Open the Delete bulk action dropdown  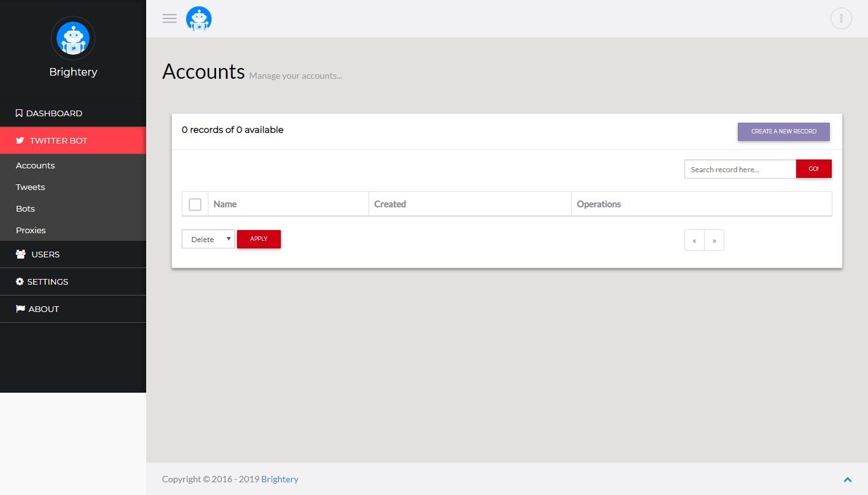[208, 239]
